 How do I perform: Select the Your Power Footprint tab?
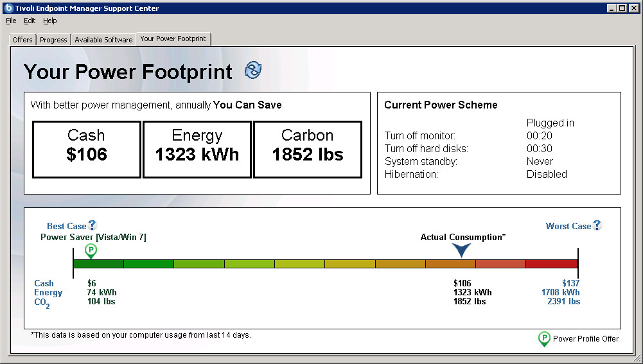173,39
